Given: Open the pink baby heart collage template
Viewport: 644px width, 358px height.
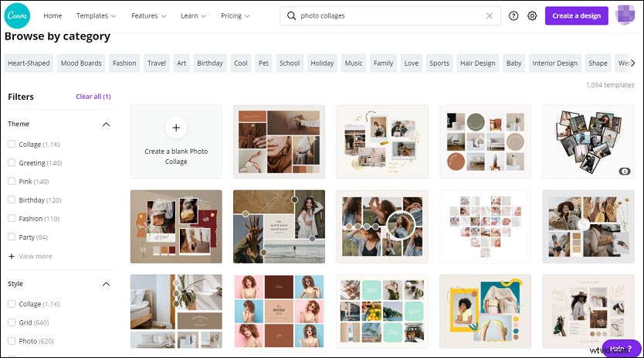Looking at the screenshot, I should pos(485,227).
